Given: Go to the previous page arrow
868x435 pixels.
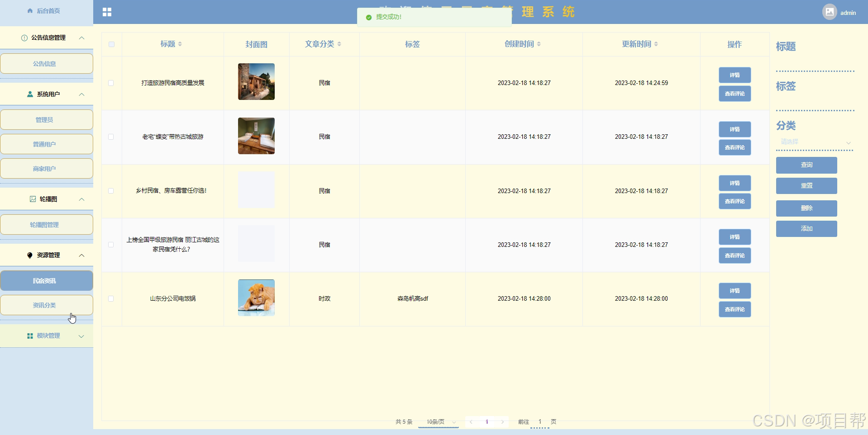Looking at the screenshot, I should (x=471, y=422).
